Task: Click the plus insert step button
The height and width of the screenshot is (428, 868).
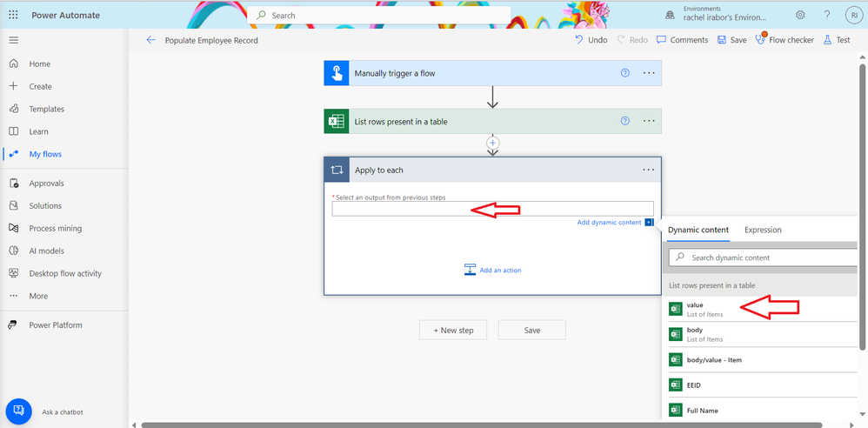Action: [x=492, y=143]
